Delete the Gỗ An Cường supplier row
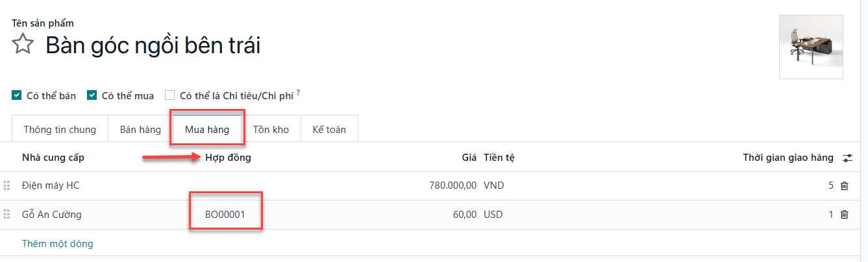The image size is (868, 262). pos(845,214)
